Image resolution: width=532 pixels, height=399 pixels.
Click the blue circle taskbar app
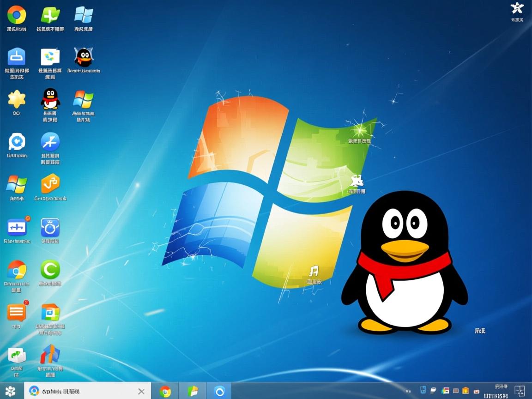coord(219,392)
